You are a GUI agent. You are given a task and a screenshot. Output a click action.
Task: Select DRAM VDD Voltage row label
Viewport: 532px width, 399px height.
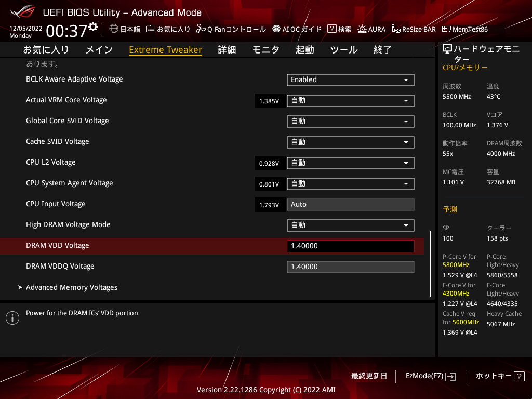click(x=57, y=246)
